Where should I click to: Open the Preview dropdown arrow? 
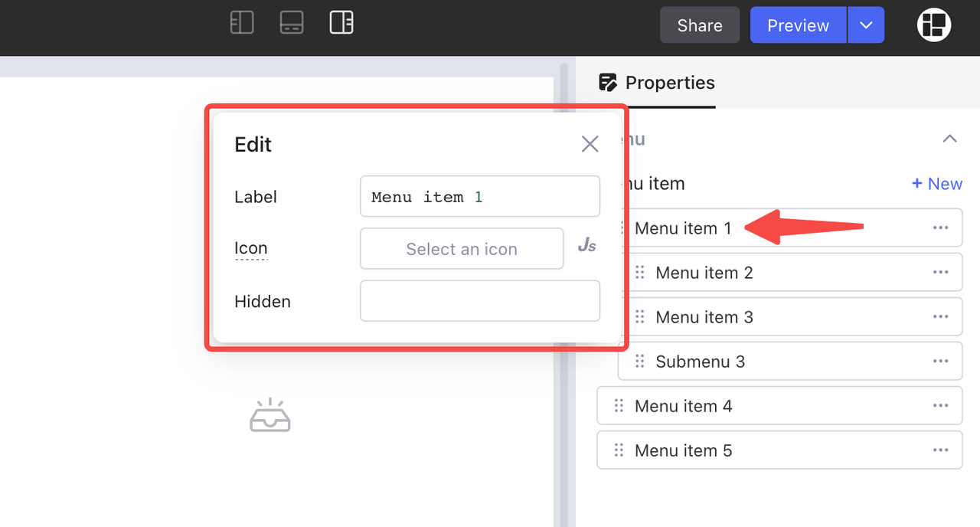point(866,25)
